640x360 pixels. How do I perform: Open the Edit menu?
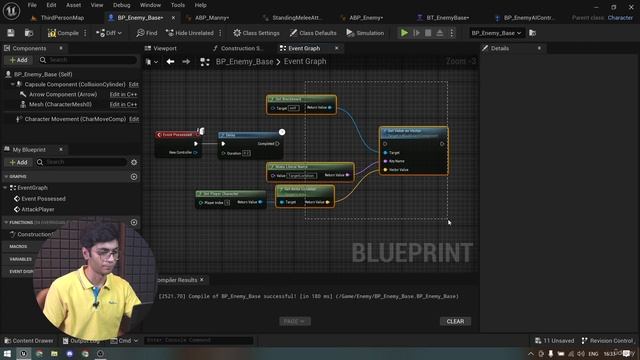pyautogui.click(x=51, y=5)
